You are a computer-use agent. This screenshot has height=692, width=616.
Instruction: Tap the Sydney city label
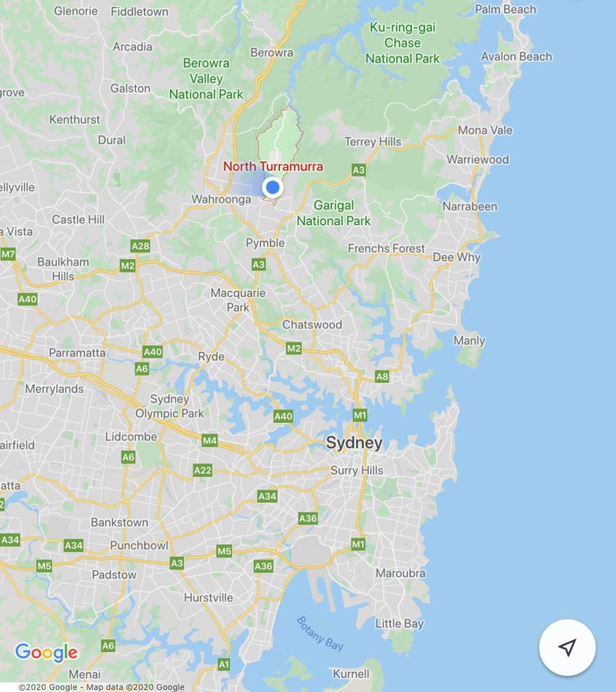[354, 442]
